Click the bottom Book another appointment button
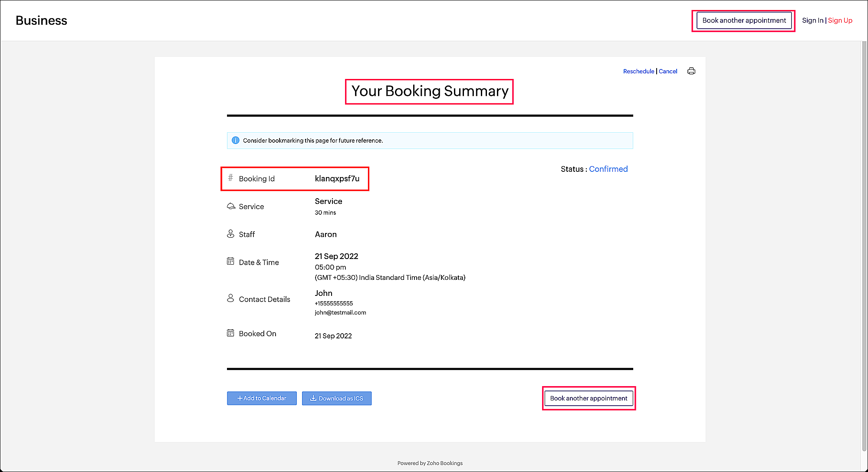The image size is (868, 472). coord(589,398)
